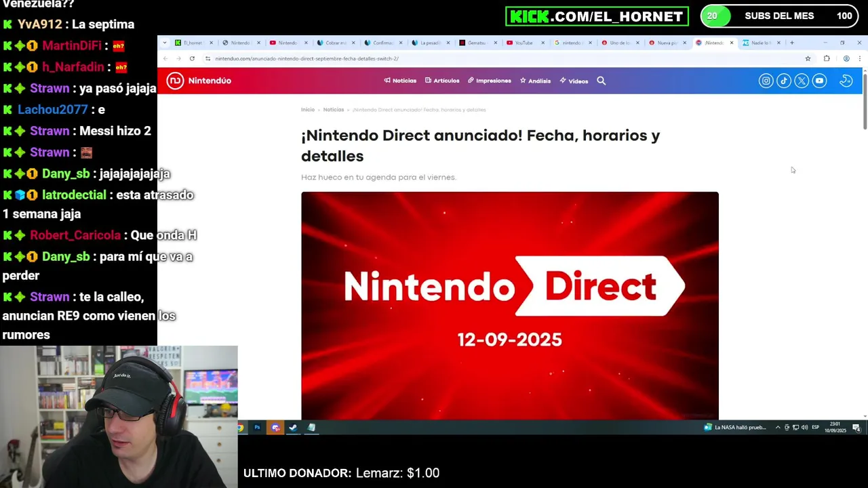Click the KICK.COM/EL_HORNET banner

(x=597, y=16)
